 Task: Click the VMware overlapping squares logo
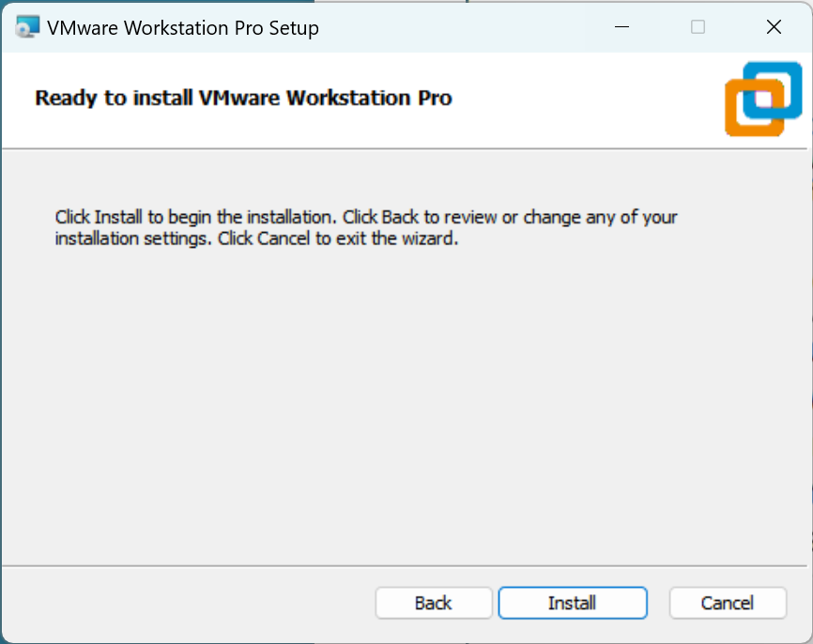(763, 98)
